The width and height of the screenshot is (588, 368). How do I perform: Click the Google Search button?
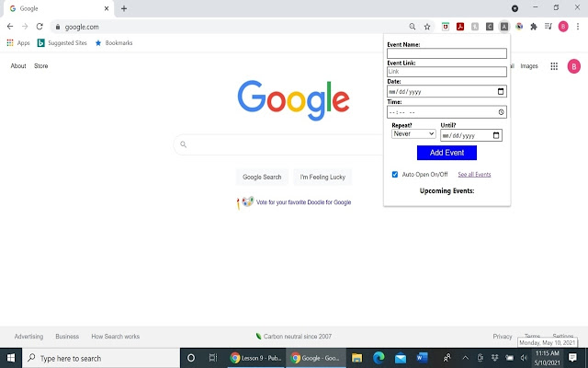[262, 177]
